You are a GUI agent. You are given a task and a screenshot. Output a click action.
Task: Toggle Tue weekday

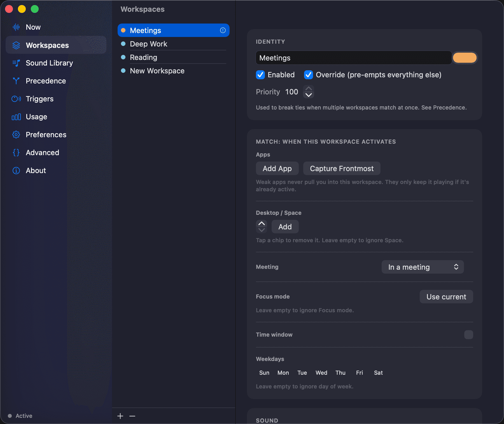(x=302, y=373)
